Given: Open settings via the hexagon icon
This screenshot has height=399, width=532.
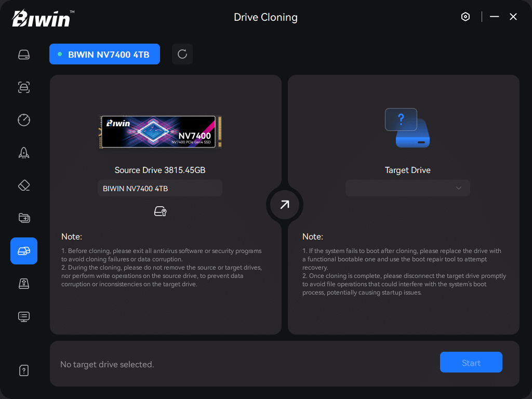Looking at the screenshot, I should [465, 17].
